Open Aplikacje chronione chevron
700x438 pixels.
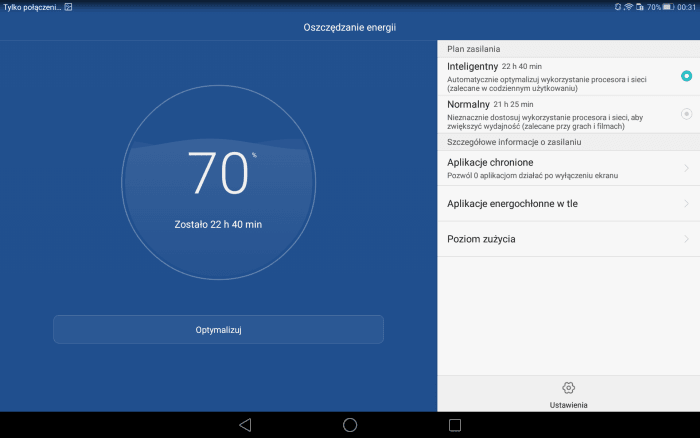686,168
